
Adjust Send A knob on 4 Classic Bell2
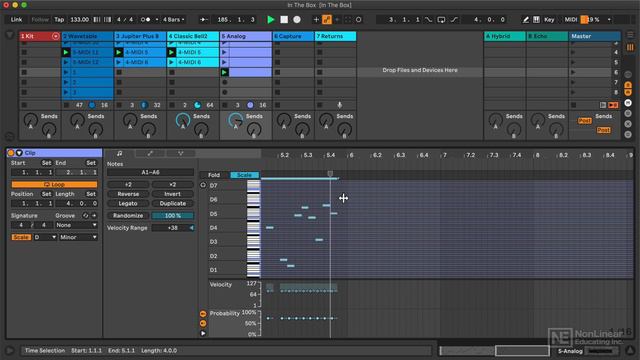click(x=182, y=121)
